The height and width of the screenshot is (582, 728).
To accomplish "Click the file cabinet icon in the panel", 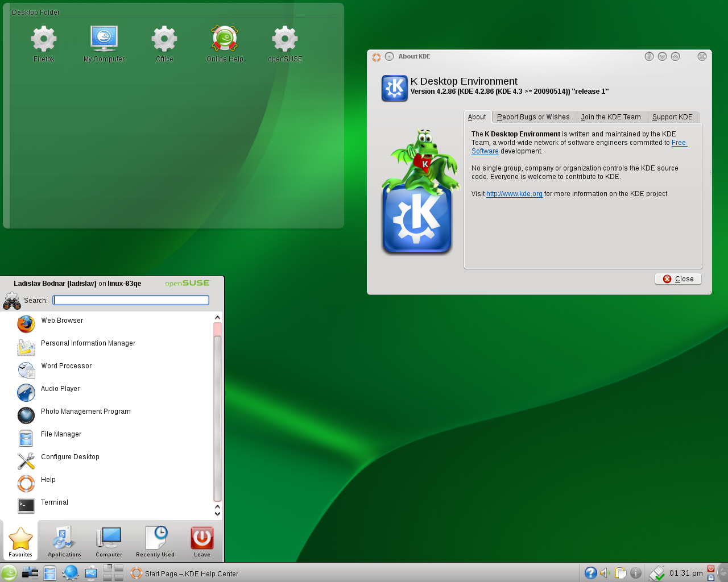I will pos(50,573).
